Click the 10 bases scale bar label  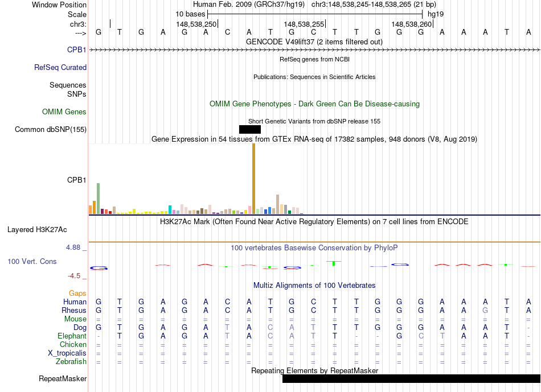(x=190, y=14)
